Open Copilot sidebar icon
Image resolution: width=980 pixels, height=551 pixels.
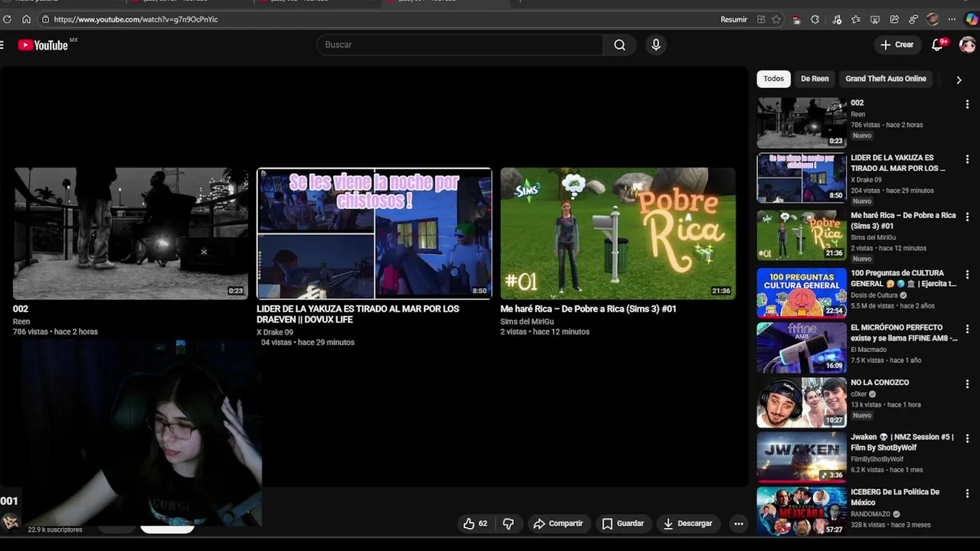971,19
